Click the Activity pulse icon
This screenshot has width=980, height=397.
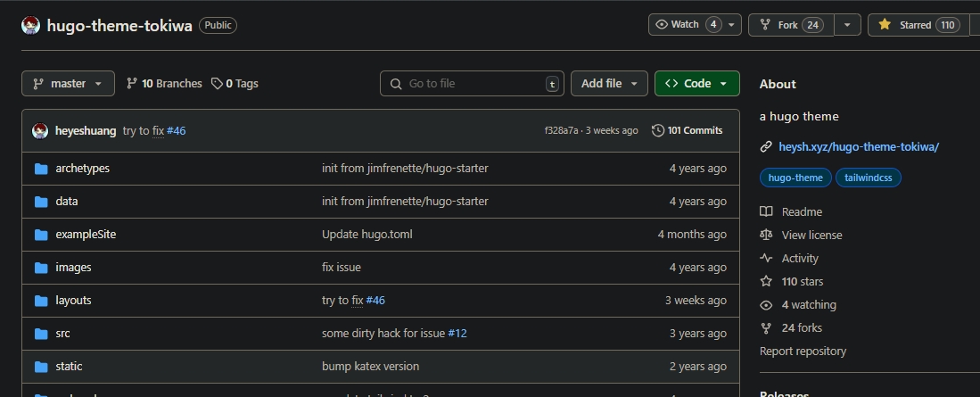766,258
